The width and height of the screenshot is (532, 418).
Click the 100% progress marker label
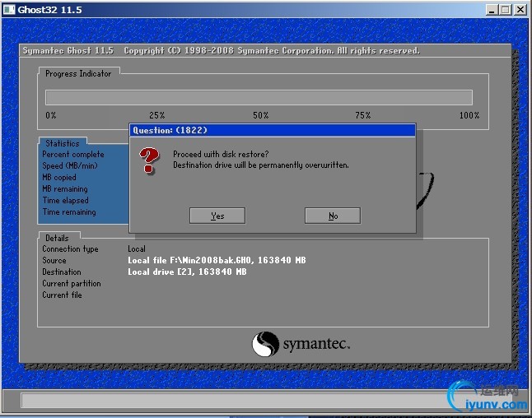click(x=469, y=115)
